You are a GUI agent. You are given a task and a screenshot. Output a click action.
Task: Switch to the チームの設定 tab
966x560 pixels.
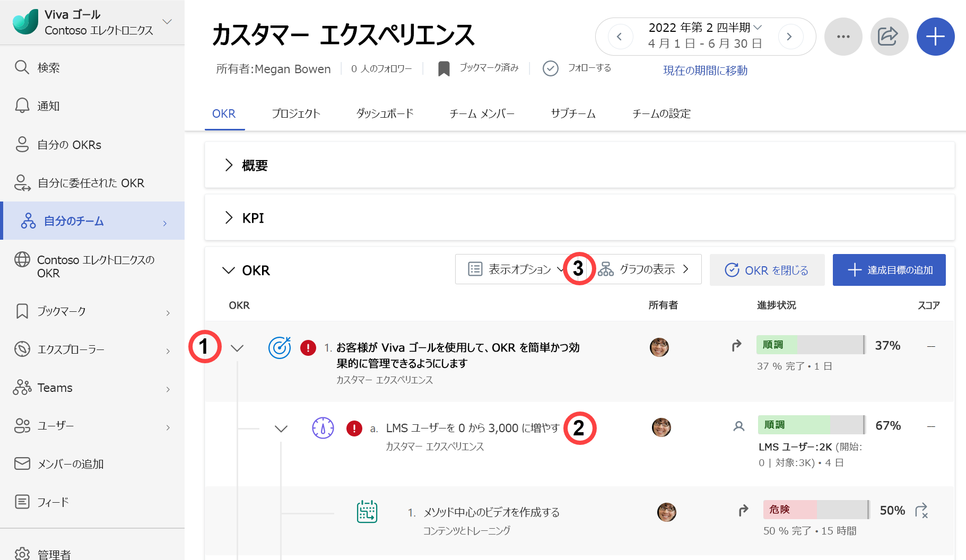click(x=662, y=113)
